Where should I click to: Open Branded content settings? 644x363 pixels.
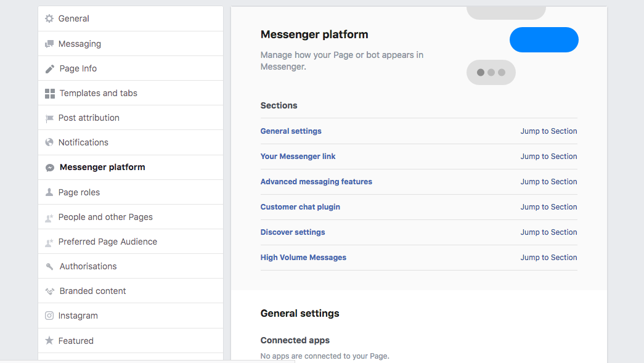click(131, 291)
